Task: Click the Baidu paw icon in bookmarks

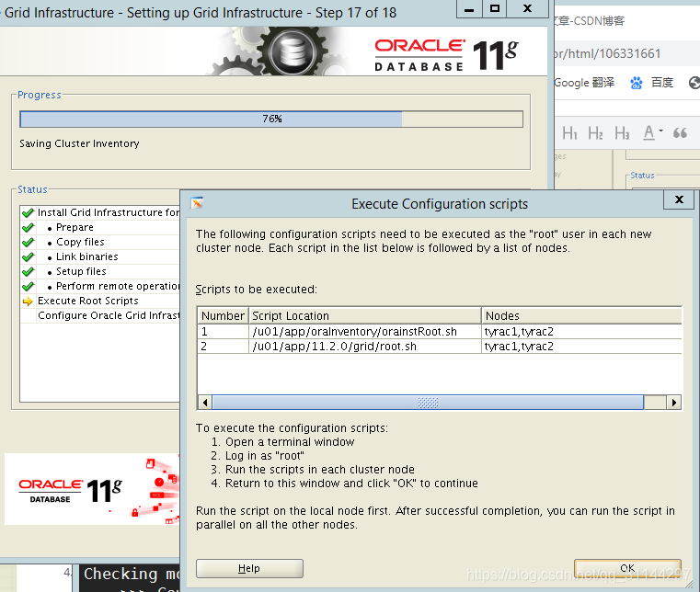Action: click(x=637, y=83)
